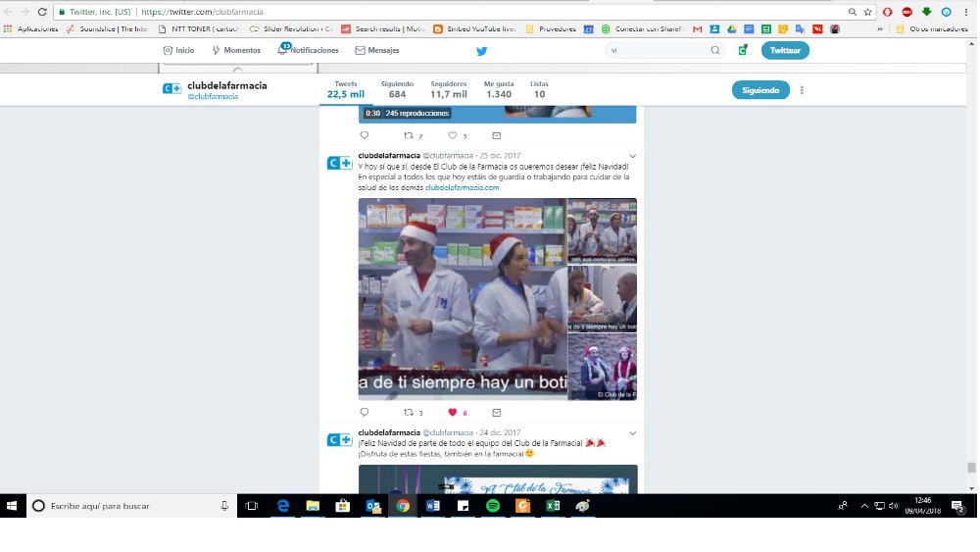This screenshot has height=552, width=980.
Task: Open the clubdelafarmacia avatar on the 24 dic. tweet
Action: click(x=339, y=440)
